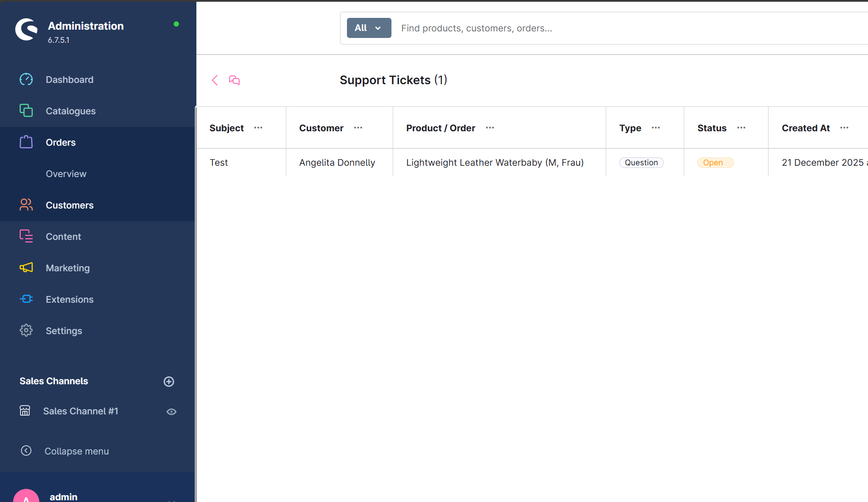Click Lightweight Leather Waterbaby product cell
The height and width of the screenshot is (502, 868).
pyautogui.click(x=495, y=163)
